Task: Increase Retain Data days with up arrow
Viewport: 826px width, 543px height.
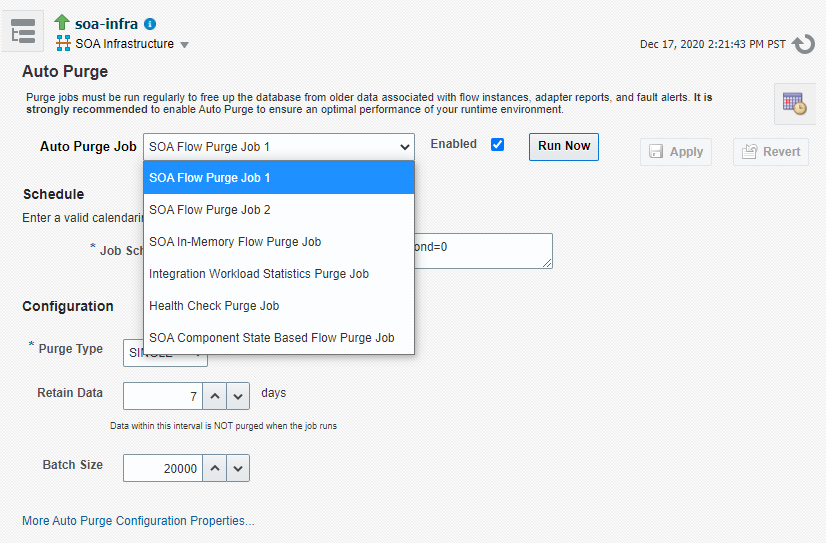Action: [215, 396]
